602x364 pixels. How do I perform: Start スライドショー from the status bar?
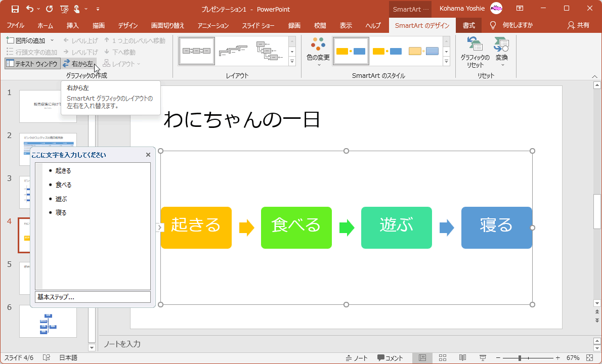point(483,357)
